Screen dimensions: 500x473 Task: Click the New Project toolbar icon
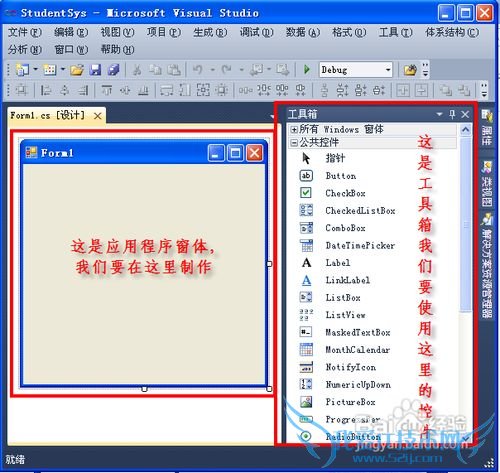22,70
